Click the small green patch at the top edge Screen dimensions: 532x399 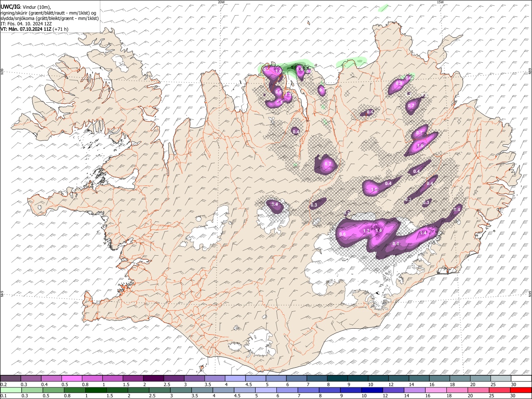tap(384, 7)
